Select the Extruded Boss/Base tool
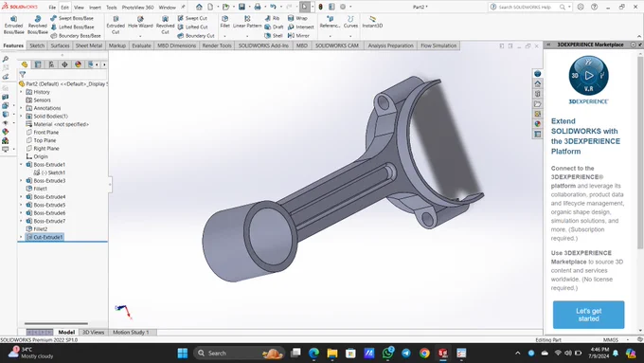This screenshot has height=363, width=644. tap(13, 25)
